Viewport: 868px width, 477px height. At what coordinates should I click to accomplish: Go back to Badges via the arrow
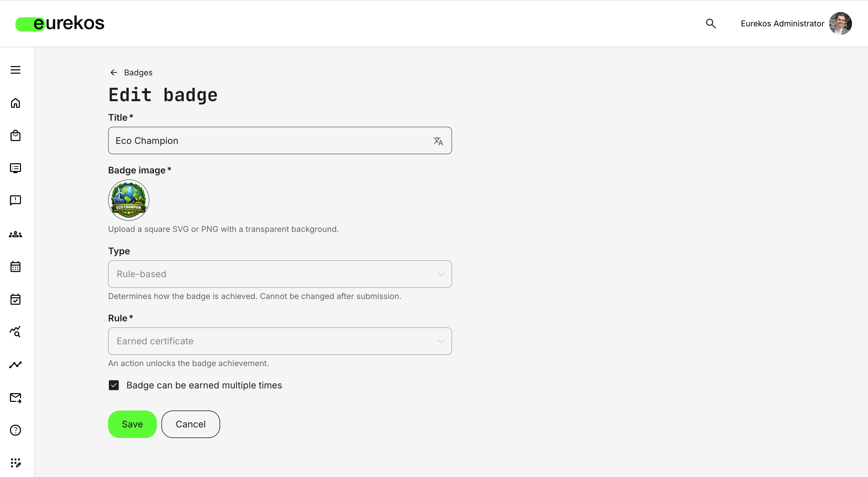point(114,73)
